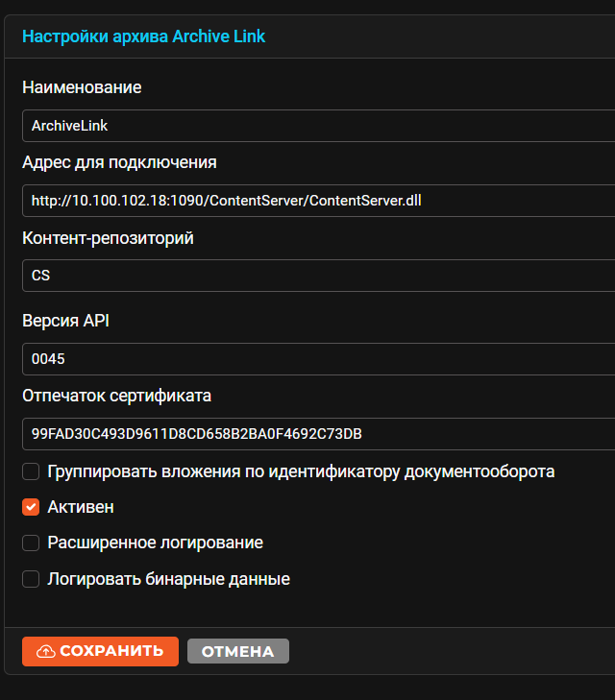Enable the Расширенное логирование checkbox
Screen dimensions: 615x700
(x=31, y=543)
